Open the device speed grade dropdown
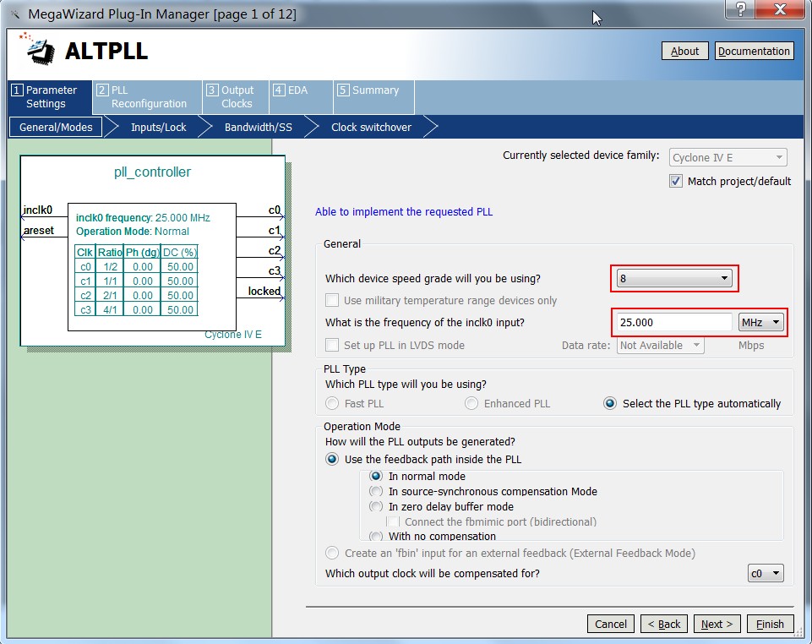Viewport: 812px width, 644px height. pos(673,278)
